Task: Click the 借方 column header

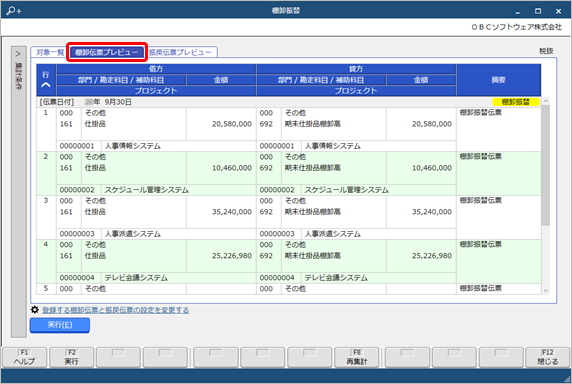Action: [x=156, y=69]
